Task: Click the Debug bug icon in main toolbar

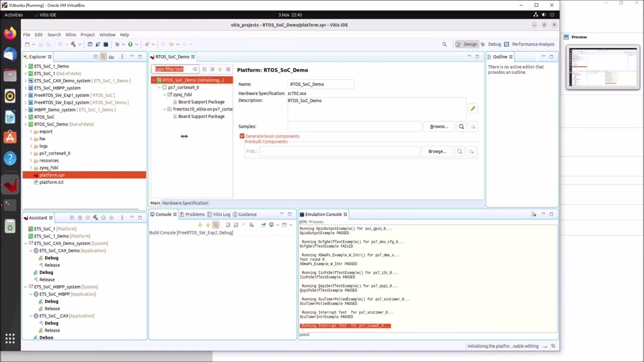Action: pyautogui.click(x=117, y=44)
